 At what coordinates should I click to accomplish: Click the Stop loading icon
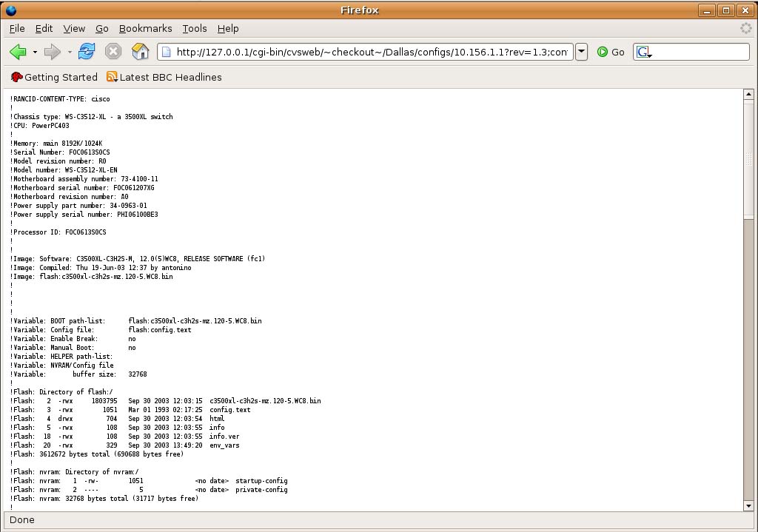tap(113, 51)
